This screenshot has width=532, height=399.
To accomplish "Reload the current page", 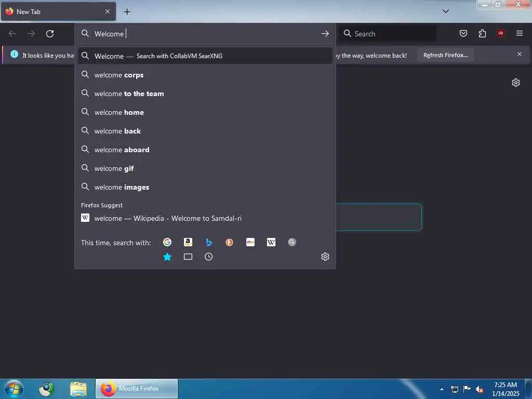I will click(50, 34).
